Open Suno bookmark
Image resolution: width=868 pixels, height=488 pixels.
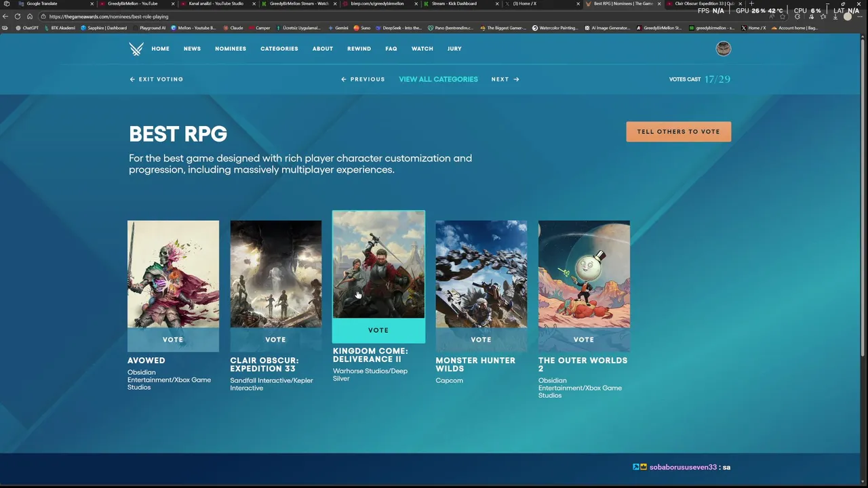[362, 28]
